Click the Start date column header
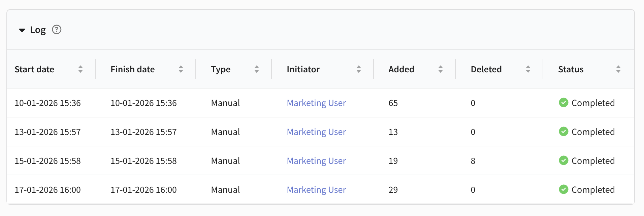 pyautogui.click(x=34, y=69)
